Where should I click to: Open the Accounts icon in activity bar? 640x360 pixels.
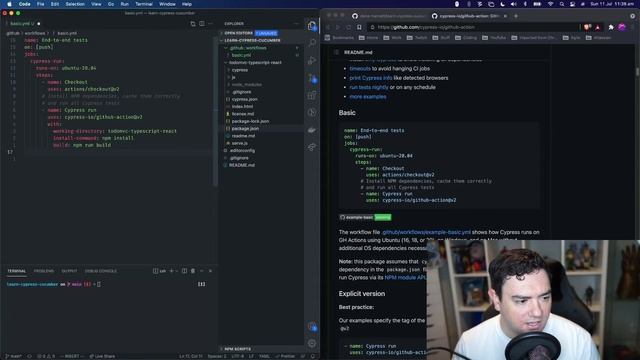312,327
